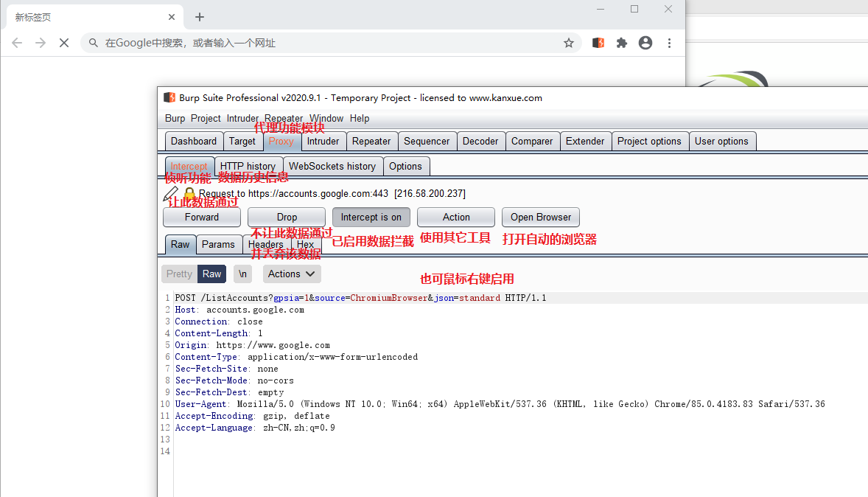Click the Connection: close header line
Screen dimensions: 868x497
[x=219, y=322]
